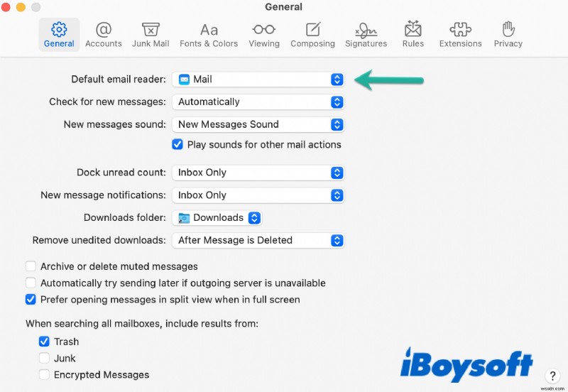Include Junk in mailbox search results
Image resolution: width=568 pixels, height=392 pixels.
click(x=44, y=359)
